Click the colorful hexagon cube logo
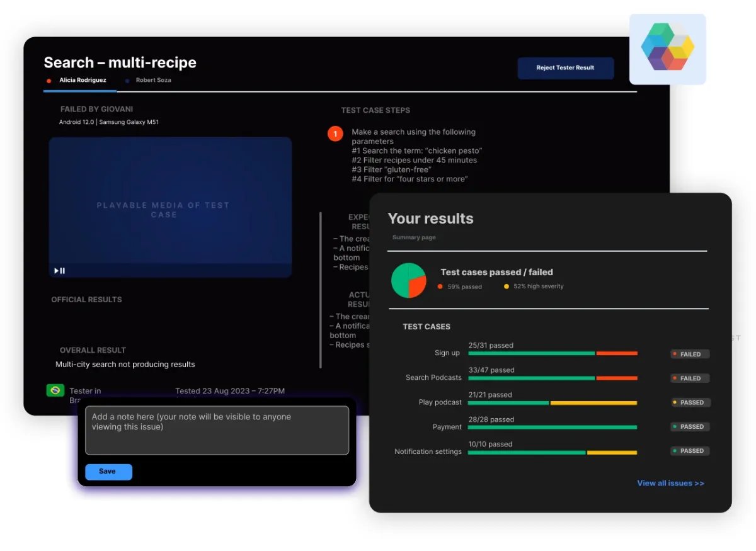 [x=667, y=47]
